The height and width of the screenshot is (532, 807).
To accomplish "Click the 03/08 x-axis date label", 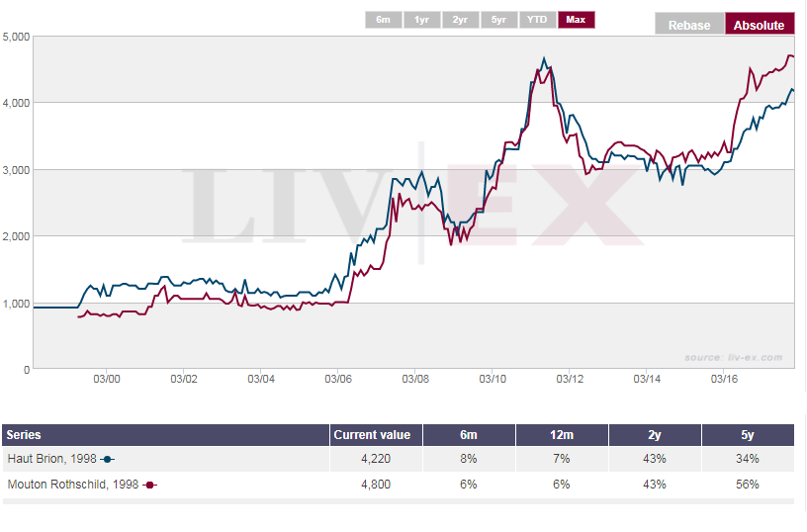I will (x=415, y=379).
